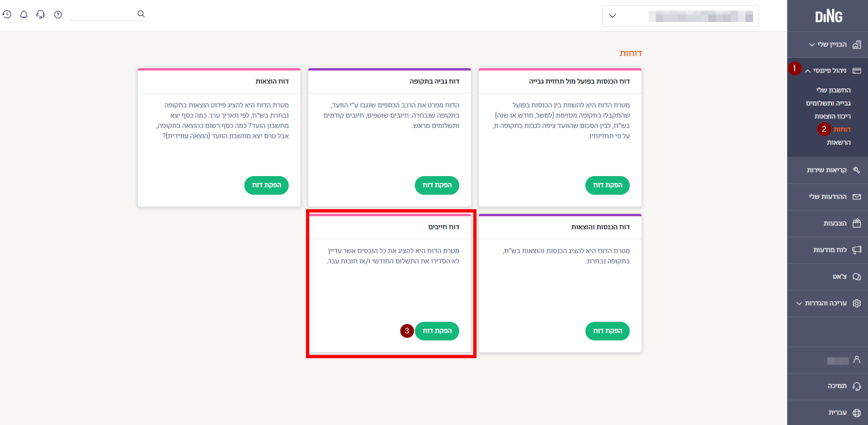868x425 pixels.
Task: Click into the top search input field
Action: [x=103, y=14]
